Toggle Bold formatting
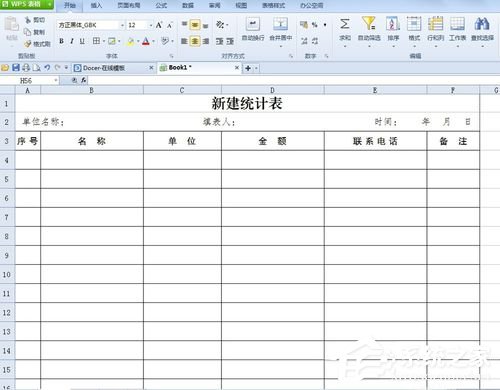 click(x=61, y=41)
